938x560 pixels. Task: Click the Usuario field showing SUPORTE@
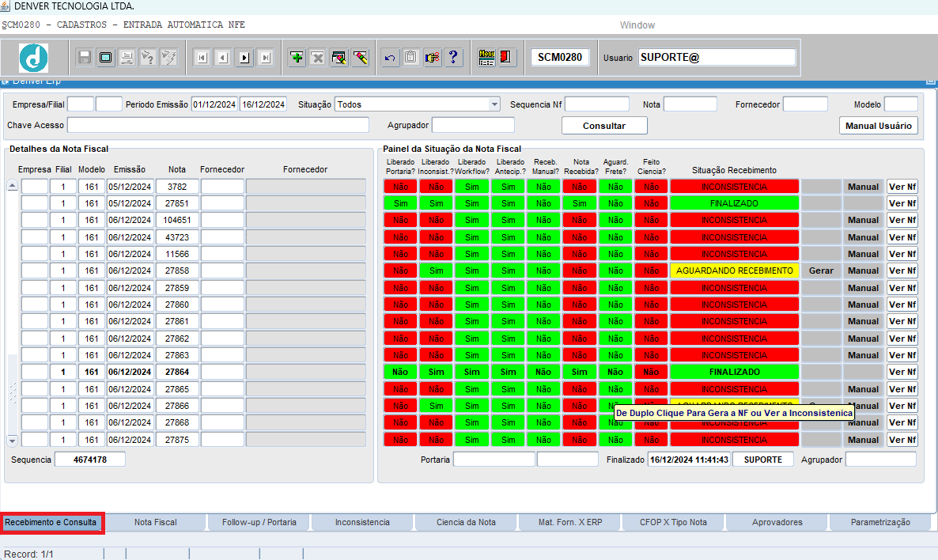coord(717,58)
